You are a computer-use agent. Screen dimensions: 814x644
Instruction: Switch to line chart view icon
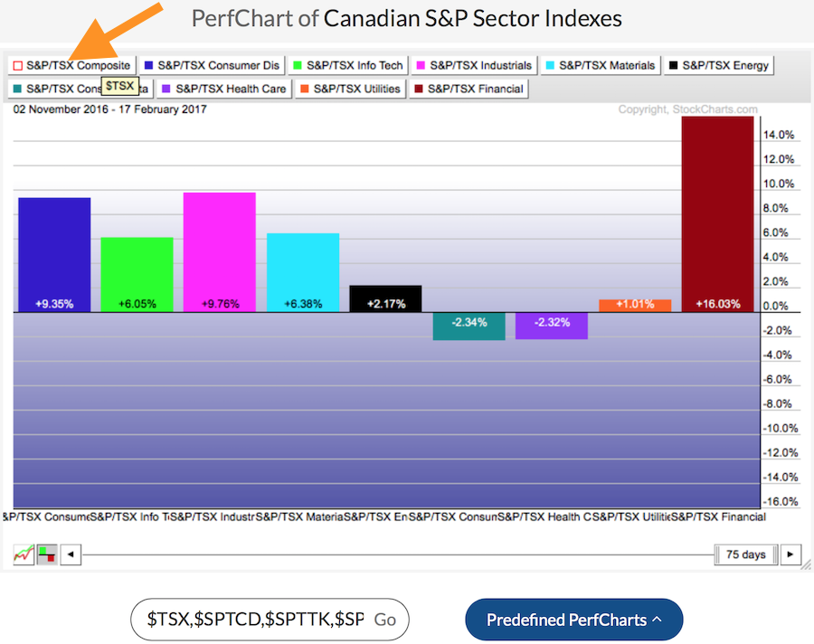click(x=24, y=554)
